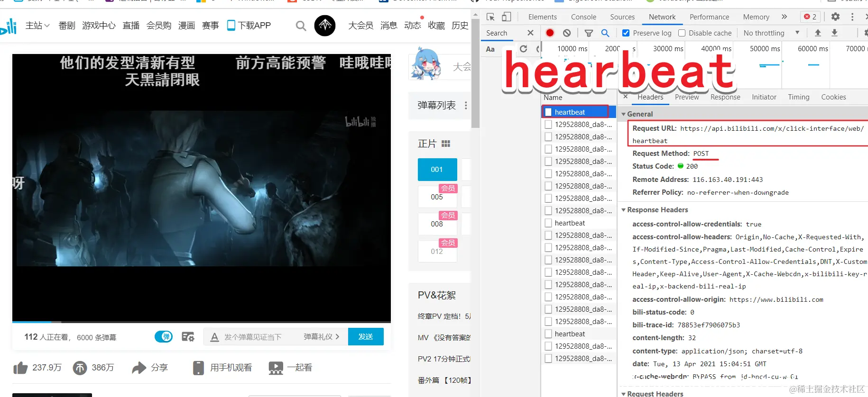Open the 番剧 nav link
Image resolution: width=868 pixels, height=397 pixels.
click(x=67, y=26)
